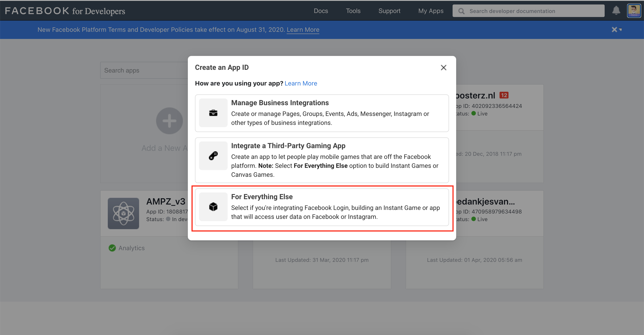Open the Tools menu

tap(353, 11)
